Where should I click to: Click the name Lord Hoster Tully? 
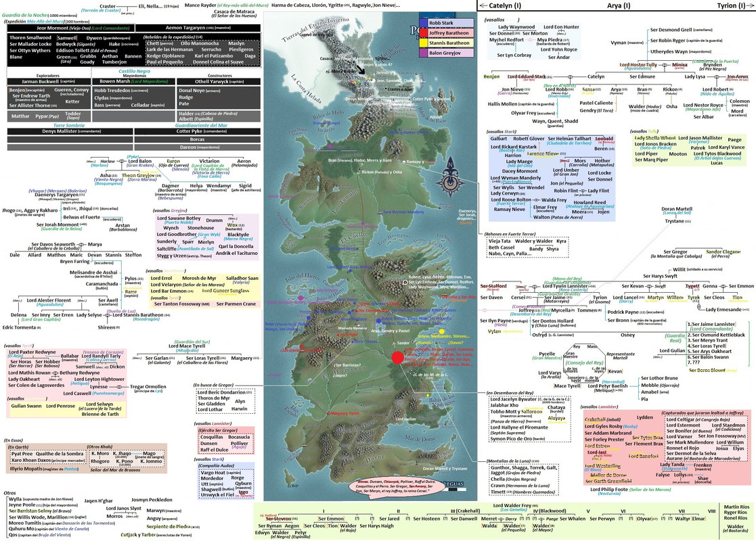638,64
